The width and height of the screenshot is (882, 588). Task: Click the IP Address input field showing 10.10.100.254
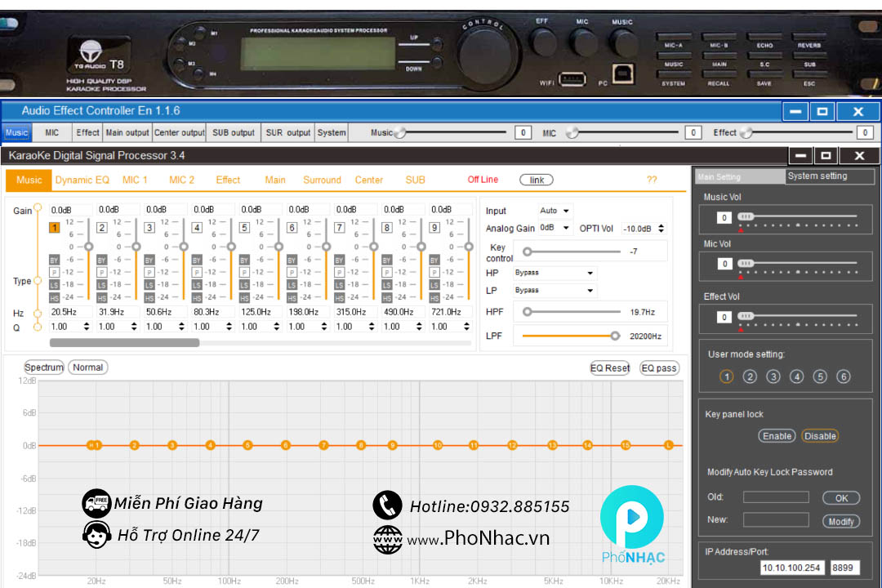794,567
